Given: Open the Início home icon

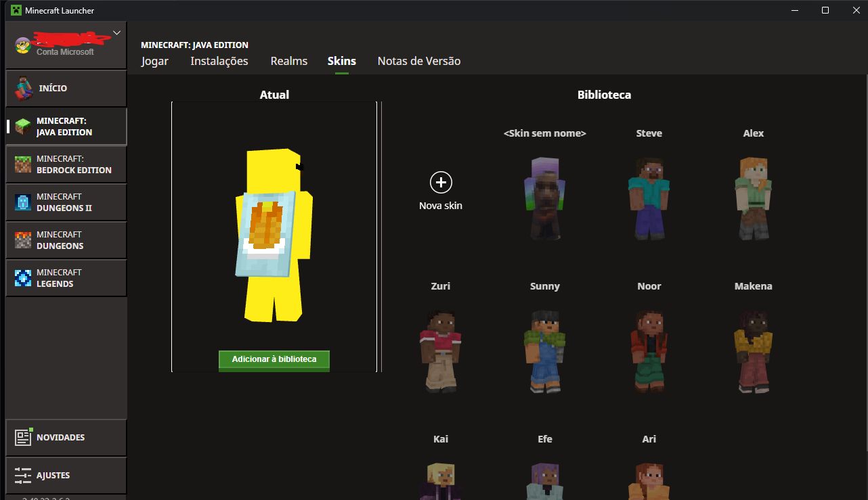Looking at the screenshot, I should [x=24, y=88].
